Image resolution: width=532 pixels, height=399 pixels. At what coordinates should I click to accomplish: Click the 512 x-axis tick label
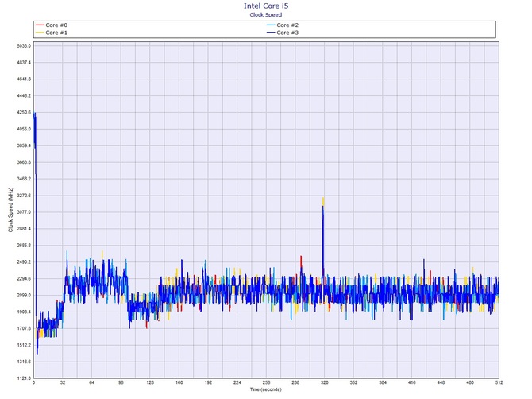[499, 382]
